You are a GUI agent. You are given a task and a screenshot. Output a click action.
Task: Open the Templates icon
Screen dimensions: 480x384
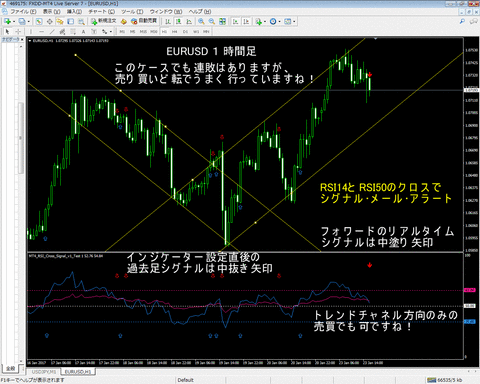pyautogui.click(x=288, y=21)
